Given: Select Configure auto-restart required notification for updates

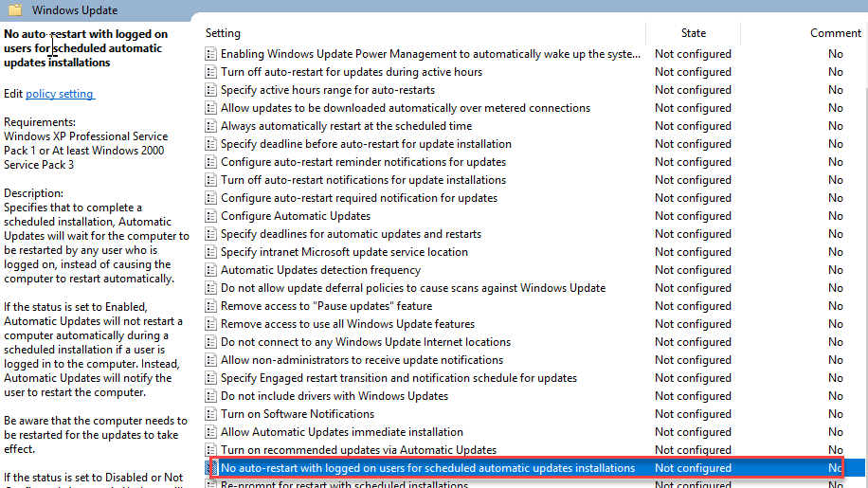Looking at the screenshot, I should point(359,197).
